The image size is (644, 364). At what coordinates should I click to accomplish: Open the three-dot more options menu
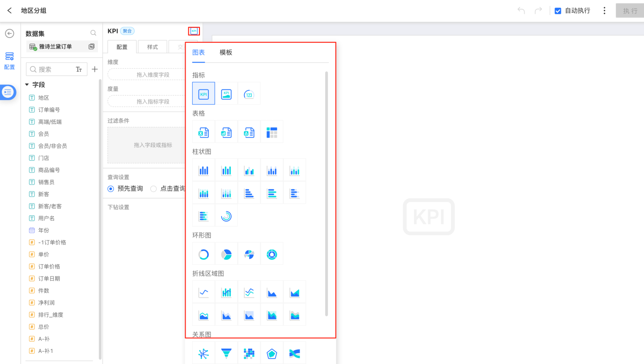605,11
